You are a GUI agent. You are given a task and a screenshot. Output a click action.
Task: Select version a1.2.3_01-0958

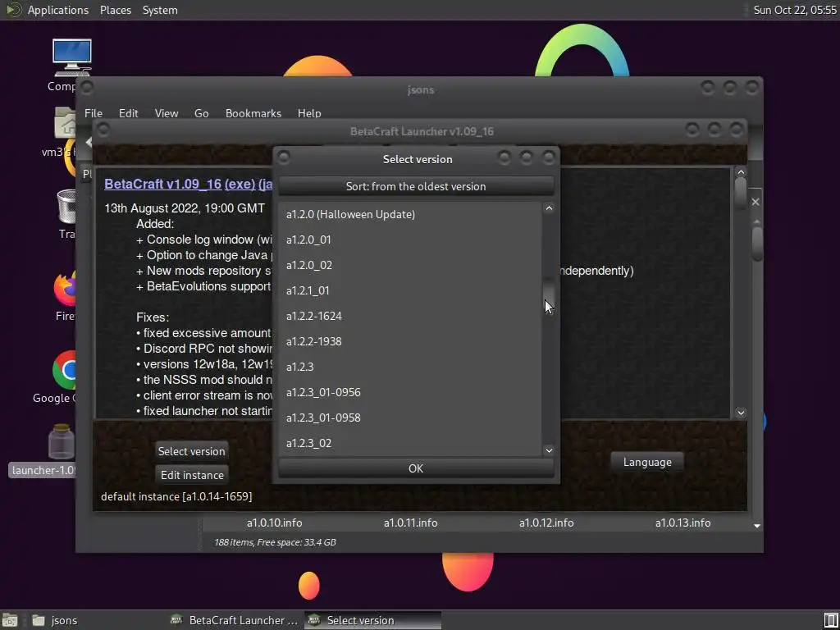(410, 418)
